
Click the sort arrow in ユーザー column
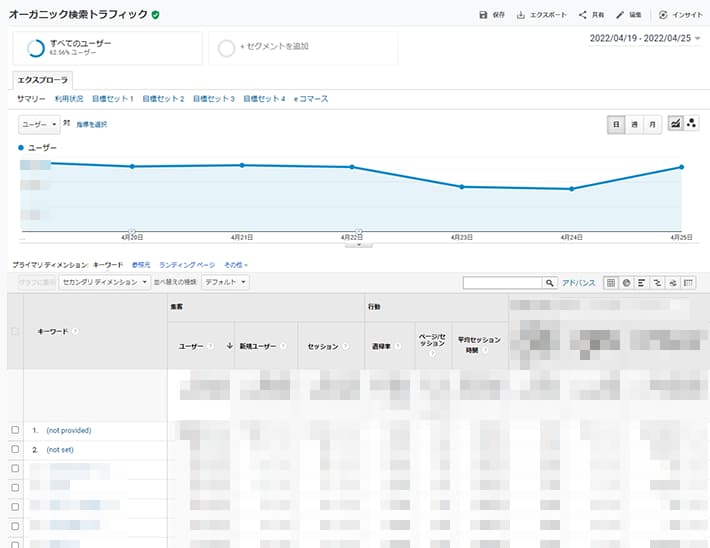tap(229, 346)
